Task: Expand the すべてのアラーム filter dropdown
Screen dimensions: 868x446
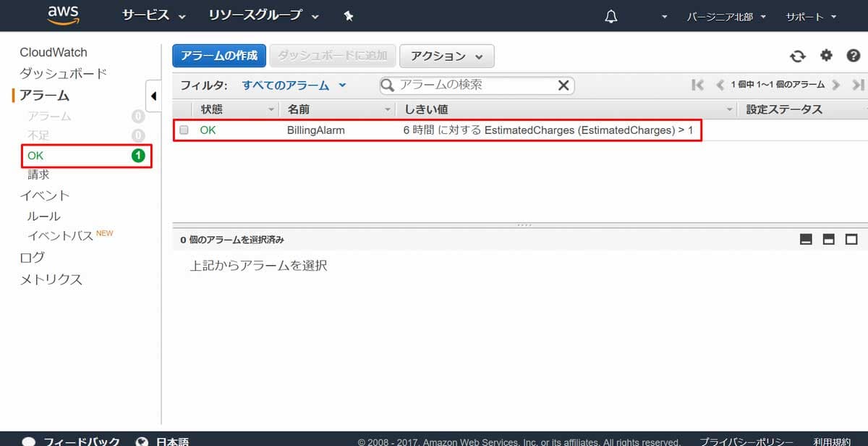Action: (294, 85)
